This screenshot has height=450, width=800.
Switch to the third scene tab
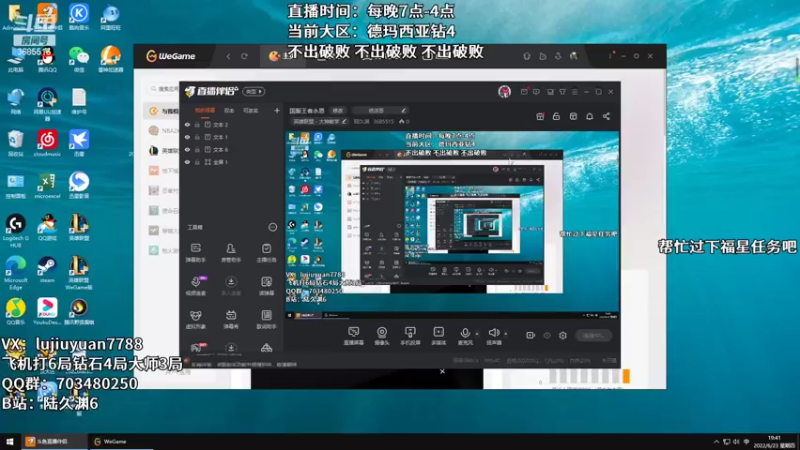(251, 110)
